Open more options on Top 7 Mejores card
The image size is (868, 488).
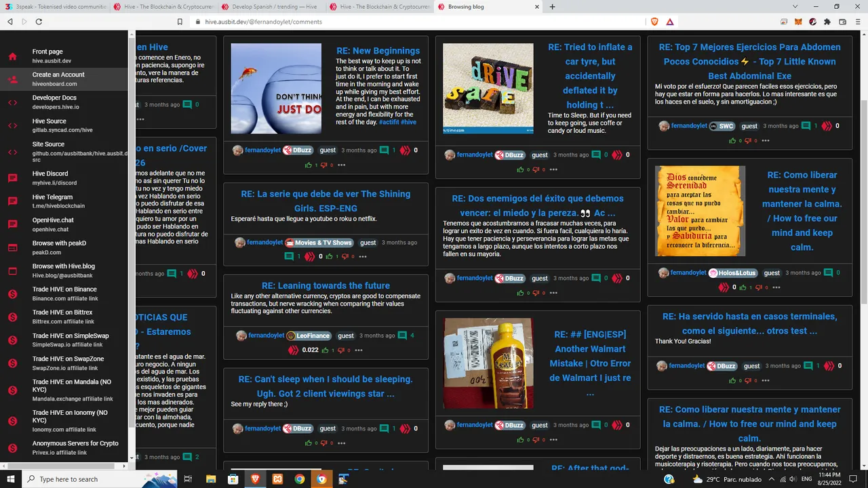click(x=766, y=140)
